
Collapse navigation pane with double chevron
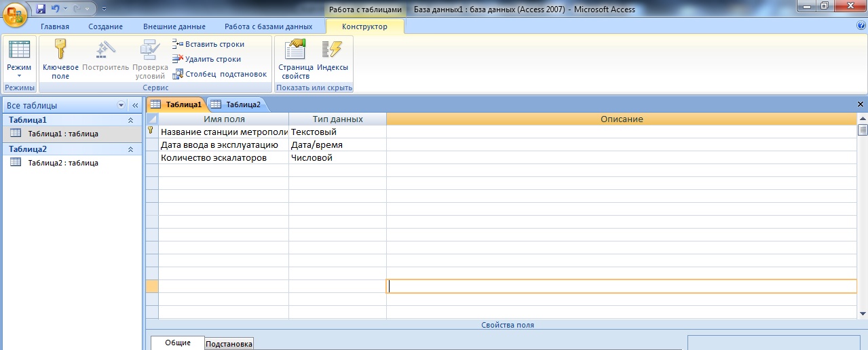point(134,105)
